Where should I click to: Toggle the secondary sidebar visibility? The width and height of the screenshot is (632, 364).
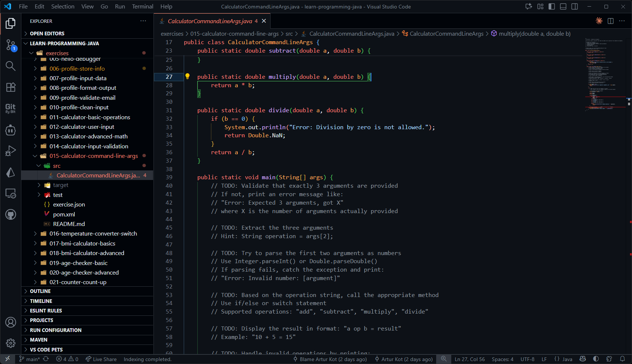coord(575,6)
